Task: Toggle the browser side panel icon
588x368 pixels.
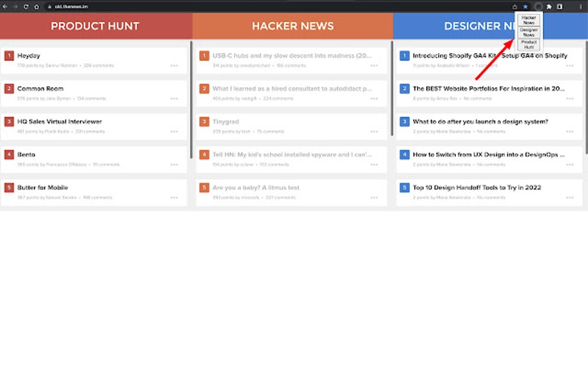Action: point(560,6)
